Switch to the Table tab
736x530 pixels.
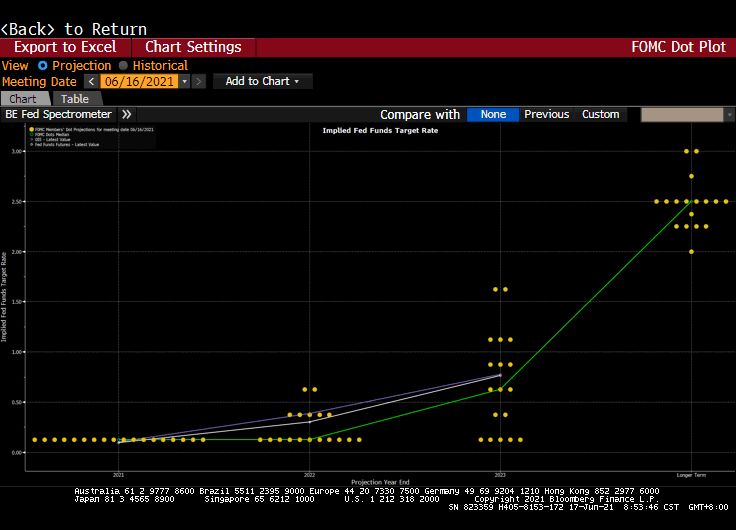(76, 99)
